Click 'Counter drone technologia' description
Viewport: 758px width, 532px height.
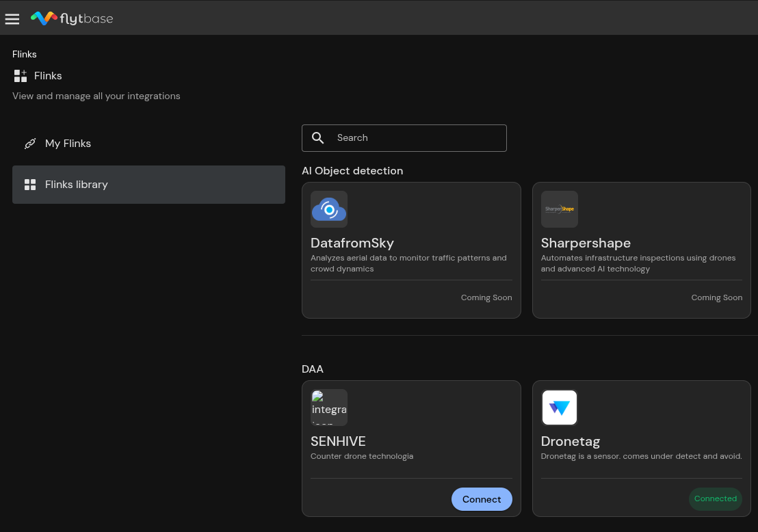[x=362, y=456]
